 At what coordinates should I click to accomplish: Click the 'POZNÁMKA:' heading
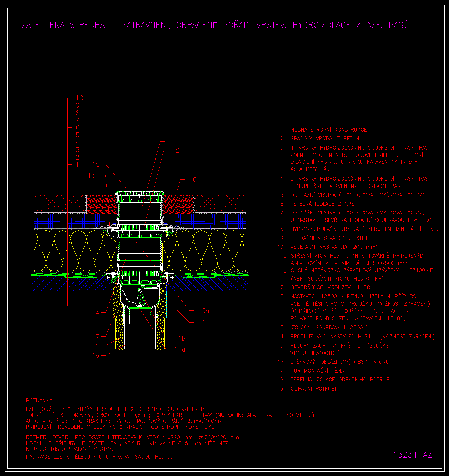tap(40, 401)
